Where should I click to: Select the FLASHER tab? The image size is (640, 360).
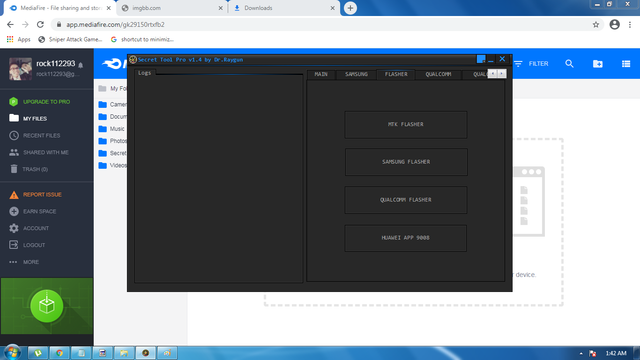[396, 74]
